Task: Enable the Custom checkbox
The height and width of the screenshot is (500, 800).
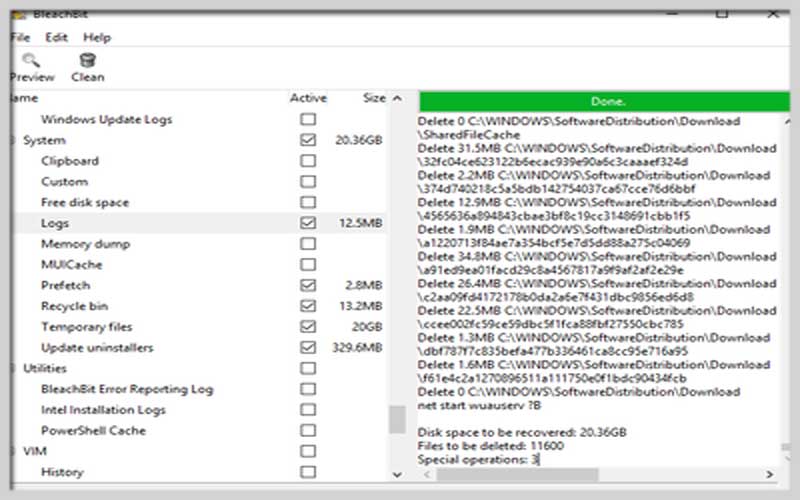Action: pos(308,182)
